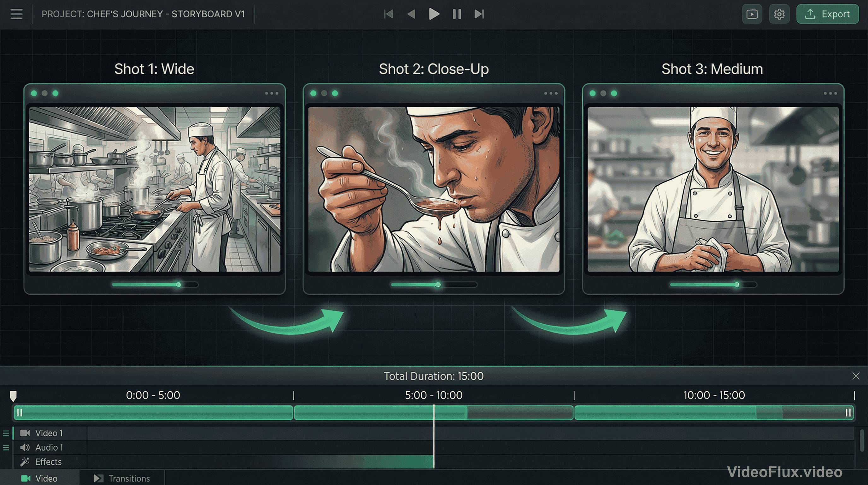Open settings gear icon
The height and width of the screenshot is (485, 868).
click(x=779, y=14)
